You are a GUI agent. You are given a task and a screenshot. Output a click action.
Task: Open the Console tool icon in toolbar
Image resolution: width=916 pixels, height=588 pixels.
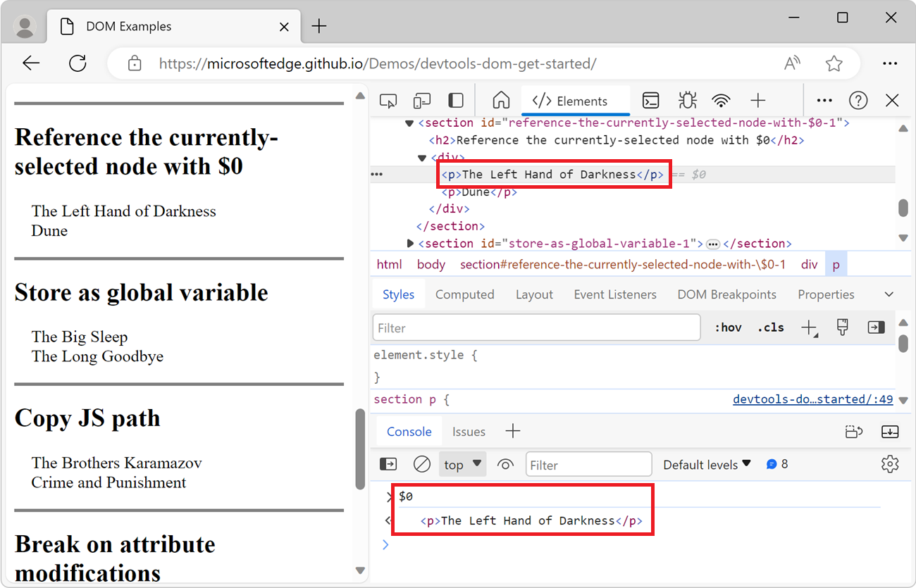[x=650, y=101]
